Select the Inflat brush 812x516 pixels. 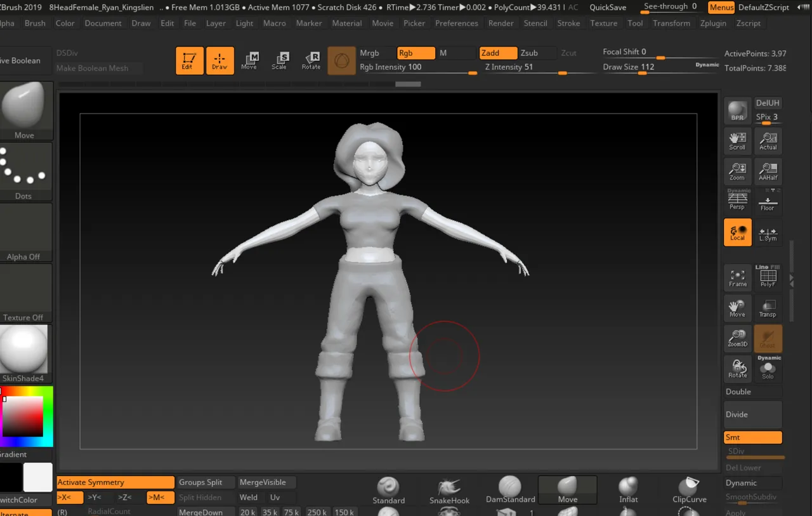pyautogui.click(x=629, y=491)
